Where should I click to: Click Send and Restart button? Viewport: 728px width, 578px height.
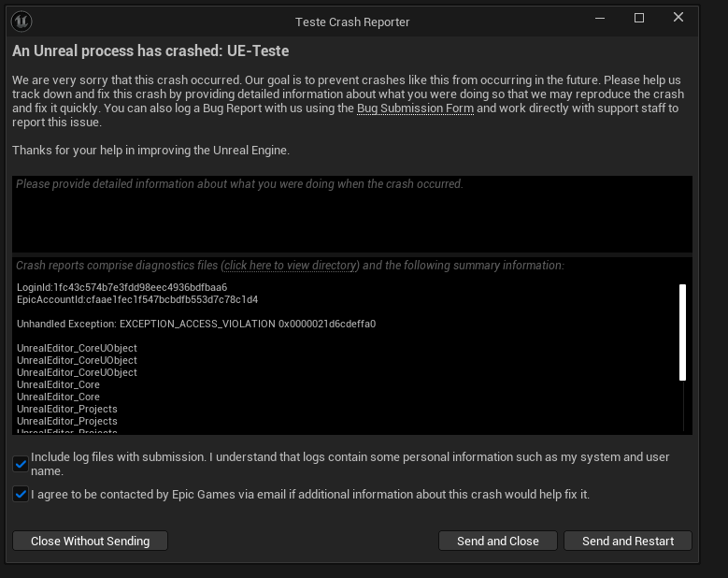point(628,541)
